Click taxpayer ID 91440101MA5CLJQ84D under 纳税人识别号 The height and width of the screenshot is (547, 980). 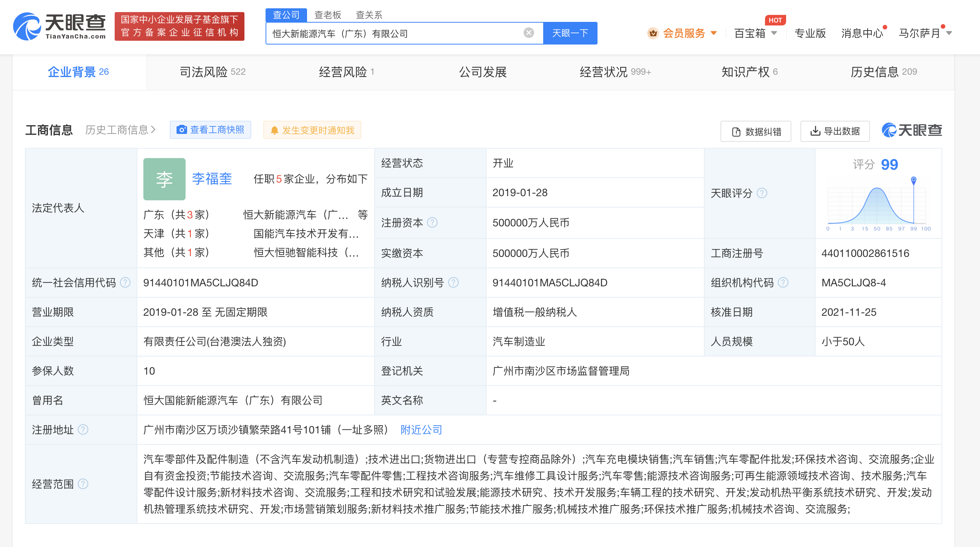550,283
